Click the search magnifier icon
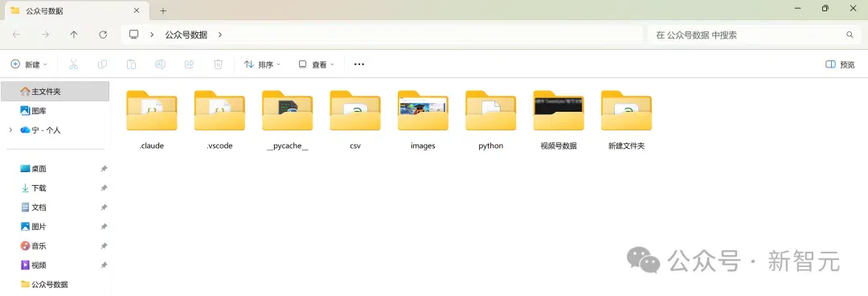This screenshot has width=868, height=296. click(850, 35)
